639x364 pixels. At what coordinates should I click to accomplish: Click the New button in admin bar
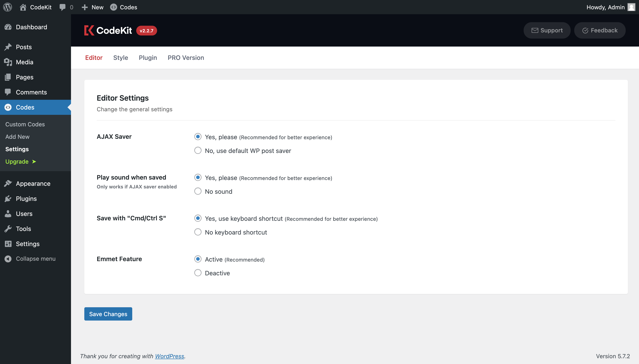[x=92, y=7]
